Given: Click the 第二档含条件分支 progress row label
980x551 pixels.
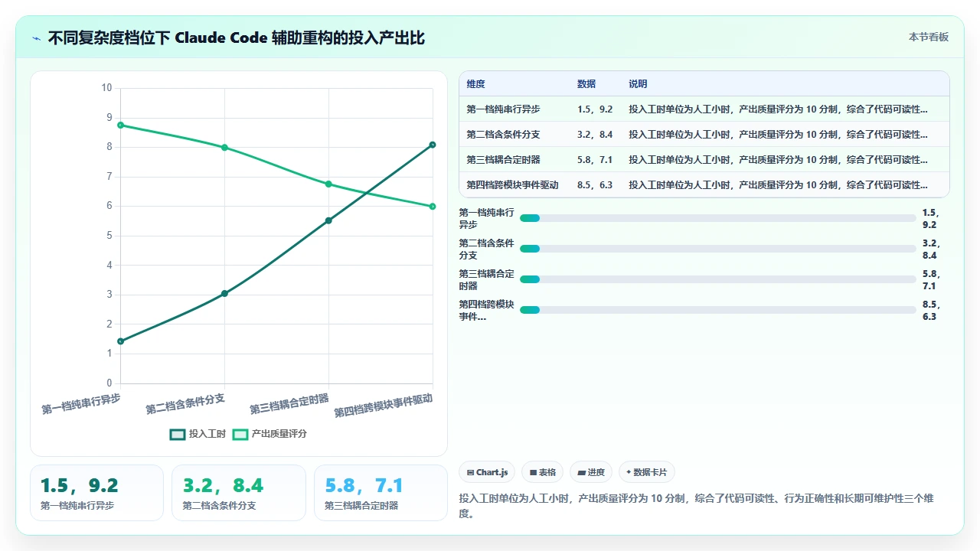Looking at the screenshot, I should pos(486,249).
